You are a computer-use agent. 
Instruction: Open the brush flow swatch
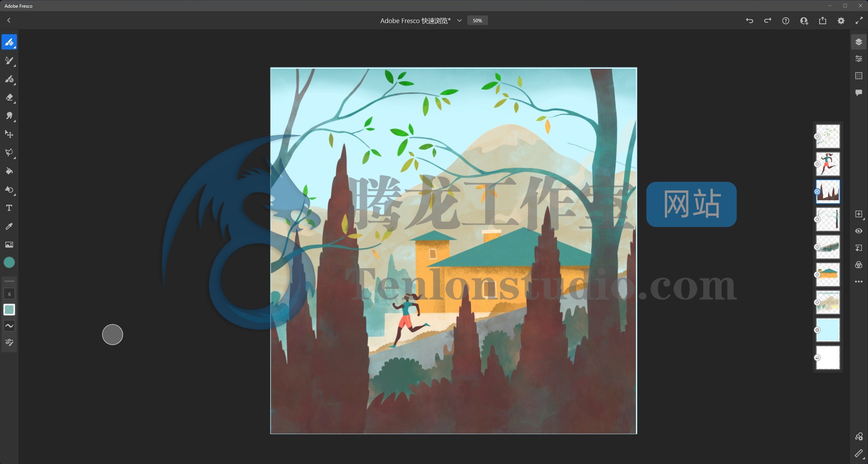tap(9, 310)
